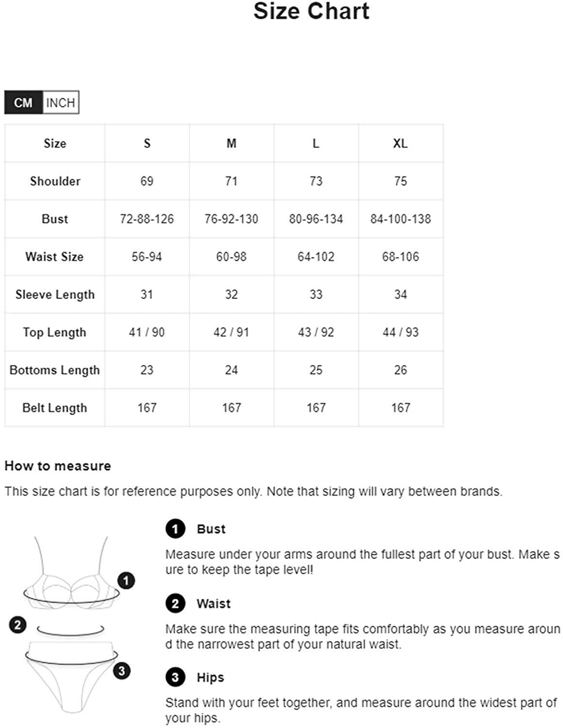Click the L size bust value 80-96-134
Screen dimensions: 563x728
click(316, 219)
